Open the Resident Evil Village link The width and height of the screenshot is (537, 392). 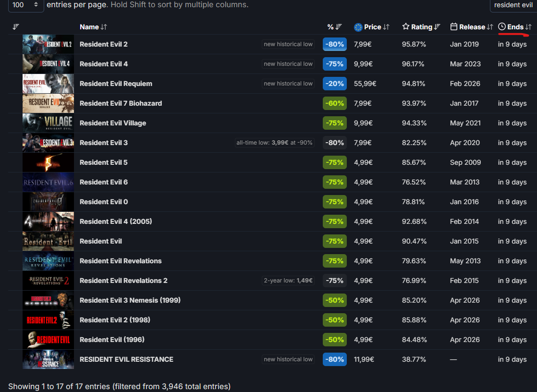(x=113, y=123)
